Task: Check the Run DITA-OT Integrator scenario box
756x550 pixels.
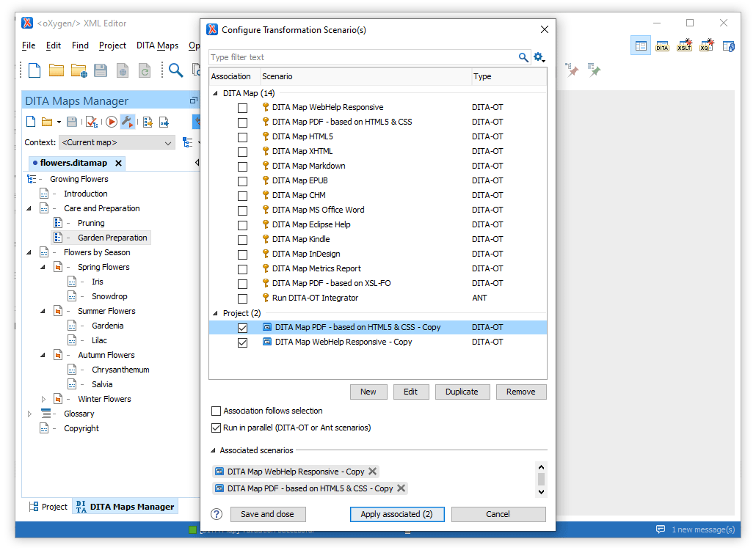Action: coord(242,298)
